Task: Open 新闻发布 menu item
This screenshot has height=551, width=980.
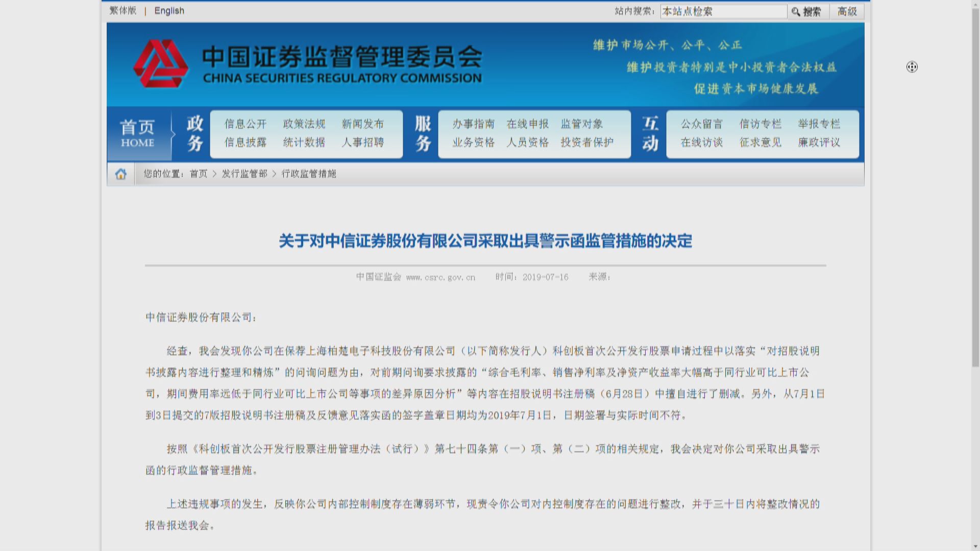Action: (x=363, y=124)
